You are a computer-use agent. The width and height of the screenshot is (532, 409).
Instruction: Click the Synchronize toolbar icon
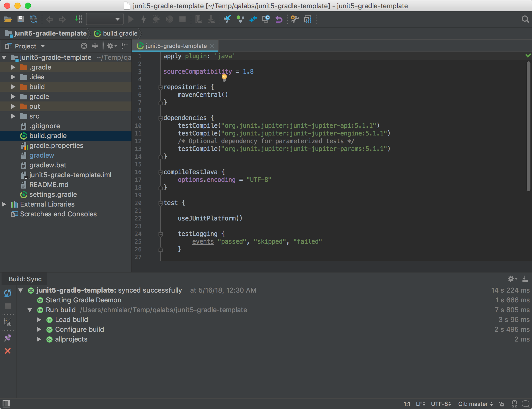point(34,19)
